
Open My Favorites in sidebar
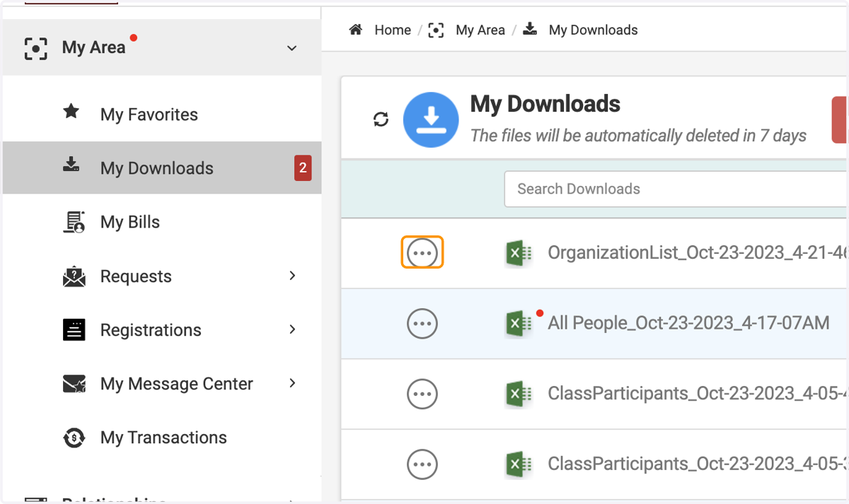coord(149,115)
